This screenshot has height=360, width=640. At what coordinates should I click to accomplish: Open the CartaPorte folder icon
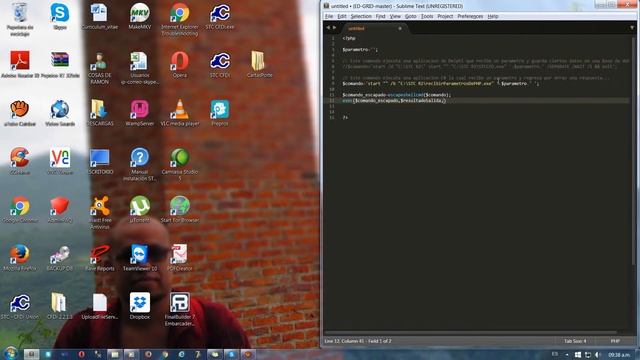pos(260,64)
